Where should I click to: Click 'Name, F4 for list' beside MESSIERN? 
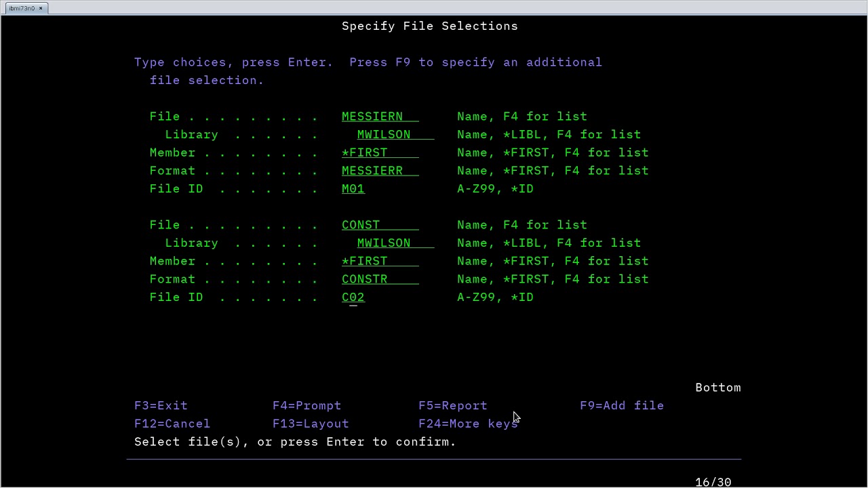coord(522,117)
